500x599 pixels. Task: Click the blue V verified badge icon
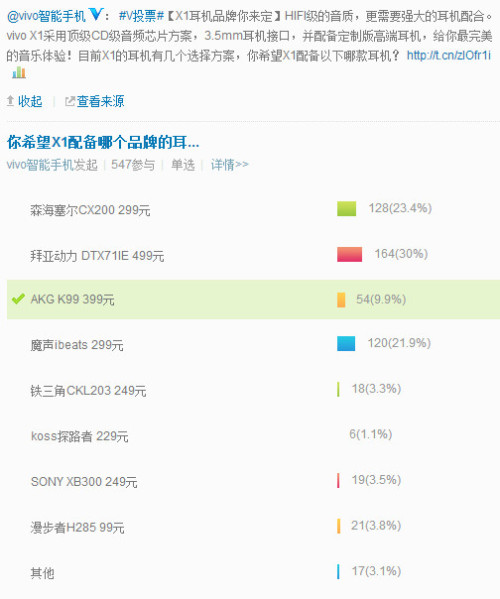96,15
